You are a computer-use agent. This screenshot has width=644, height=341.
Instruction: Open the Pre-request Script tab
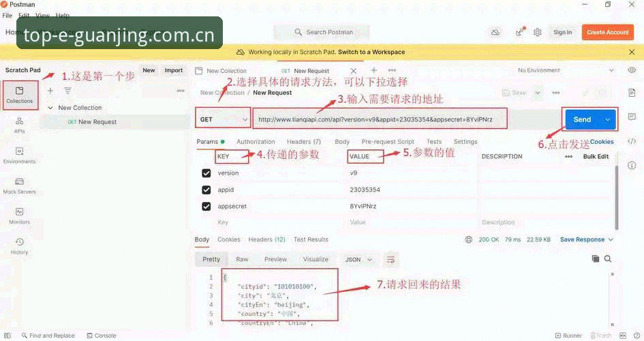[388, 142]
